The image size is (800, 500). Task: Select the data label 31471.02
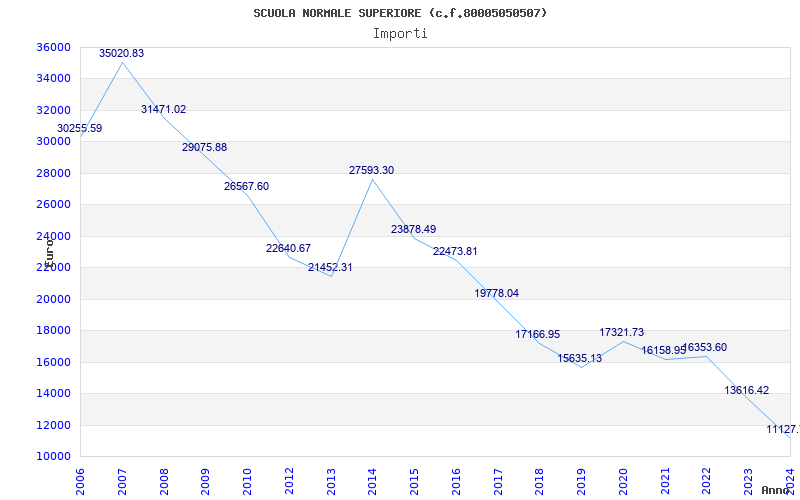tap(164, 110)
